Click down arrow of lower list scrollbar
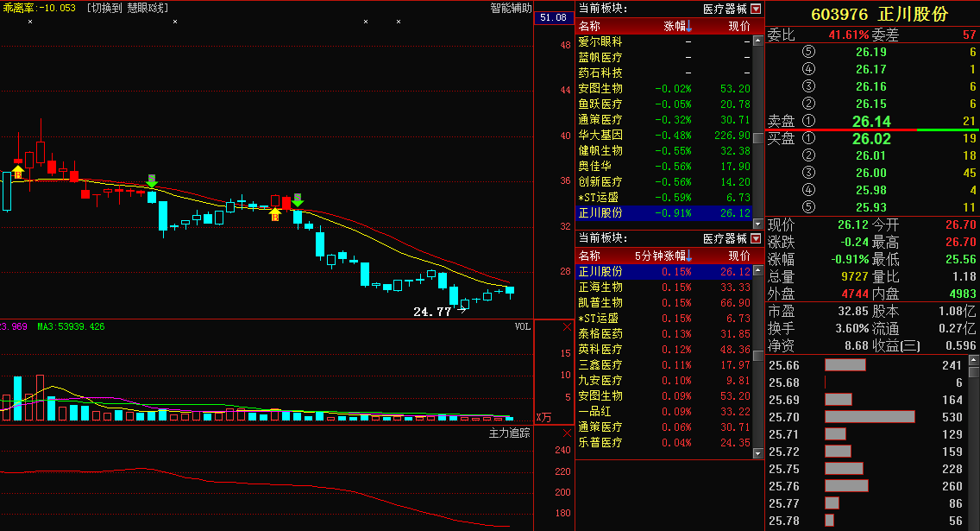Screen dimensions: 980x531 [757, 452]
